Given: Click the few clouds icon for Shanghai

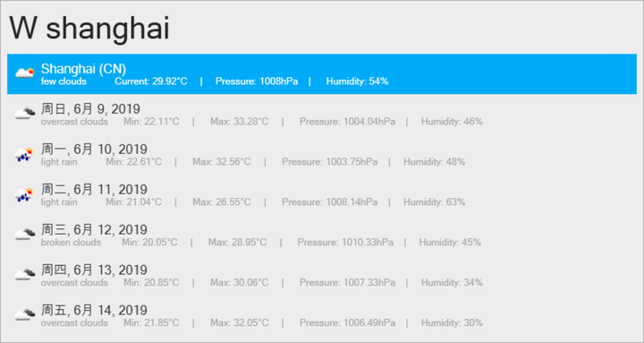Looking at the screenshot, I should (x=25, y=73).
